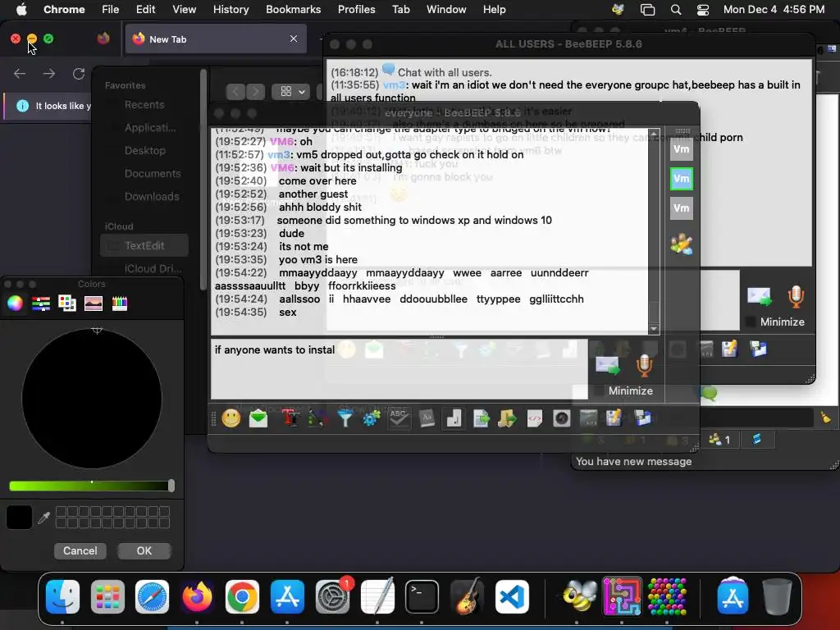Image resolution: width=840 pixels, height=630 pixels.
Task: Select the New Tab browser tab
Action: pos(216,39)
